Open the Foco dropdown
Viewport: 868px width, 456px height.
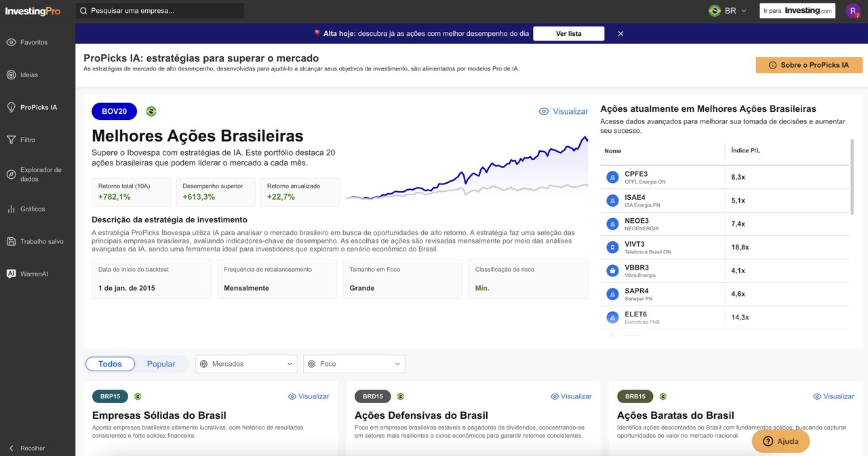pos(354,364)
